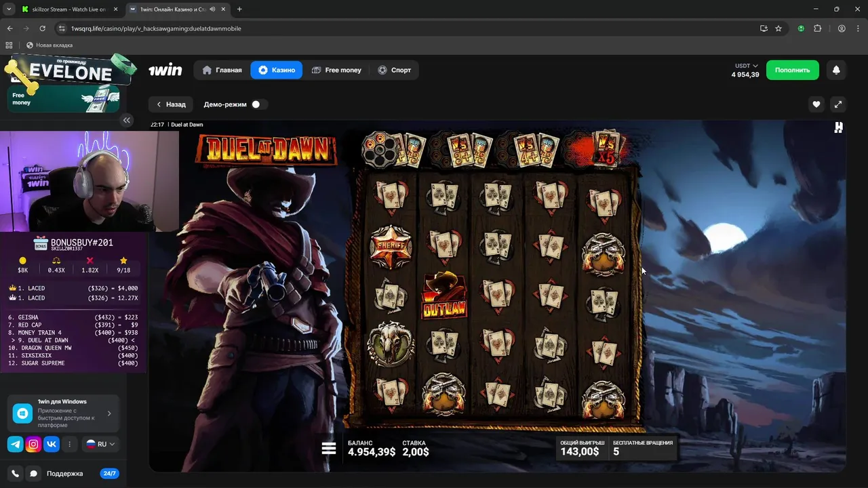
Task: Go to the Главная section
Action: (x=222, y=70)
